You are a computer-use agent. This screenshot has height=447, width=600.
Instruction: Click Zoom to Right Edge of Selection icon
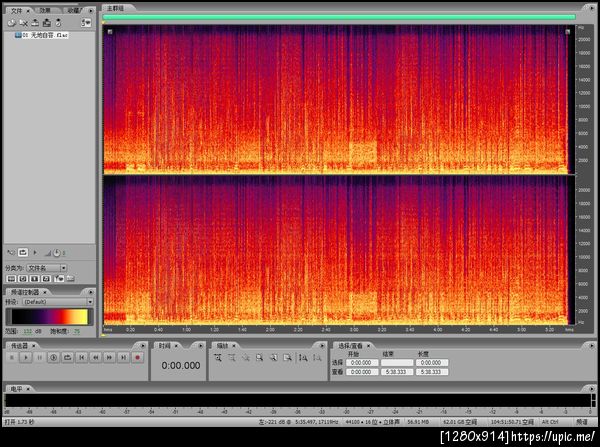click(287, 358)
